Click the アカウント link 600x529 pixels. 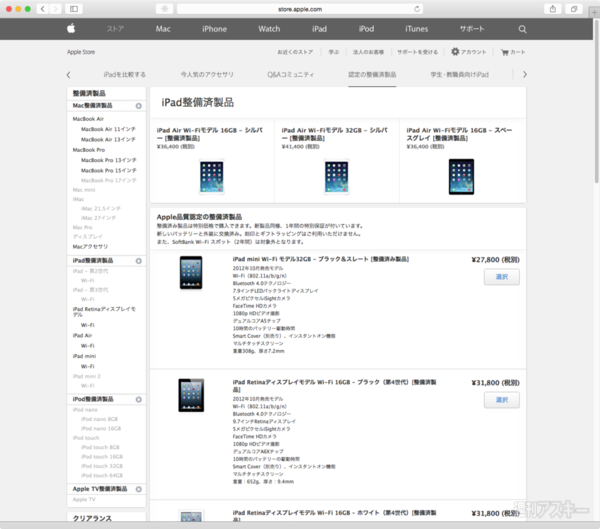pos(474,52)
